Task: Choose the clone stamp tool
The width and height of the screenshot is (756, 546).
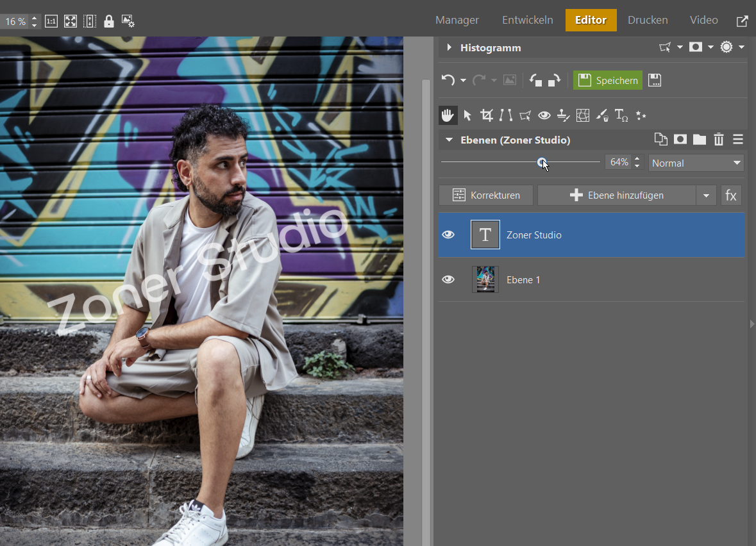Action: pyautogui.click(x=563, y=115)
